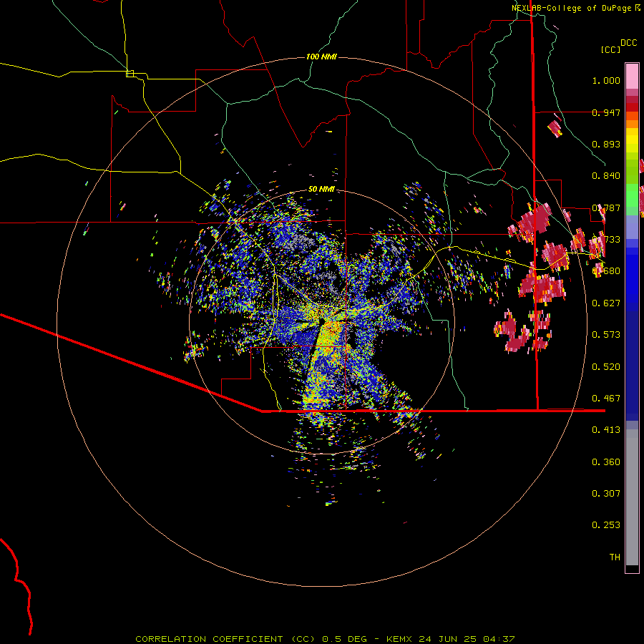Click the [CC] units label
The width and height of the screenshot is (644, 644).
(x=610, y=49)
